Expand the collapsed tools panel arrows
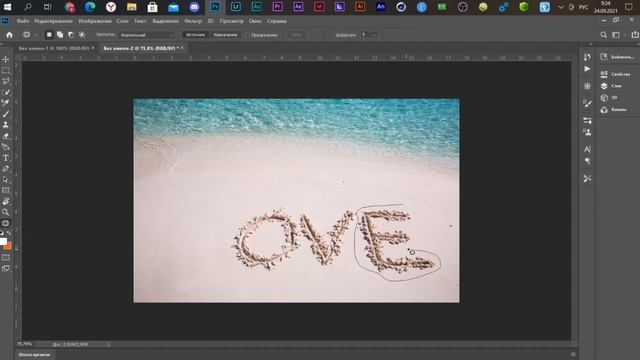 click(2, 44)
